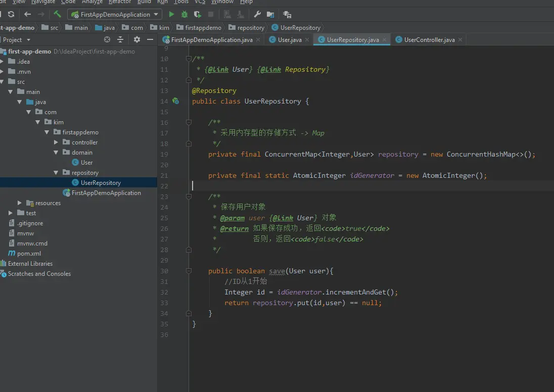Click the Synchronize refresh icon
Image resolution: width=554 pixels, height=392 pixels.
[11, 14]
